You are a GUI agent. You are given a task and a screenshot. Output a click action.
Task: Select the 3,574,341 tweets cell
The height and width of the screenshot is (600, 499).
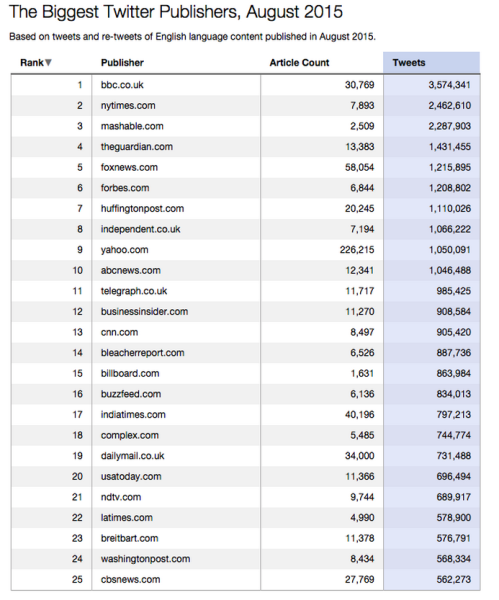pyautogui.click(x=449, y=85)
